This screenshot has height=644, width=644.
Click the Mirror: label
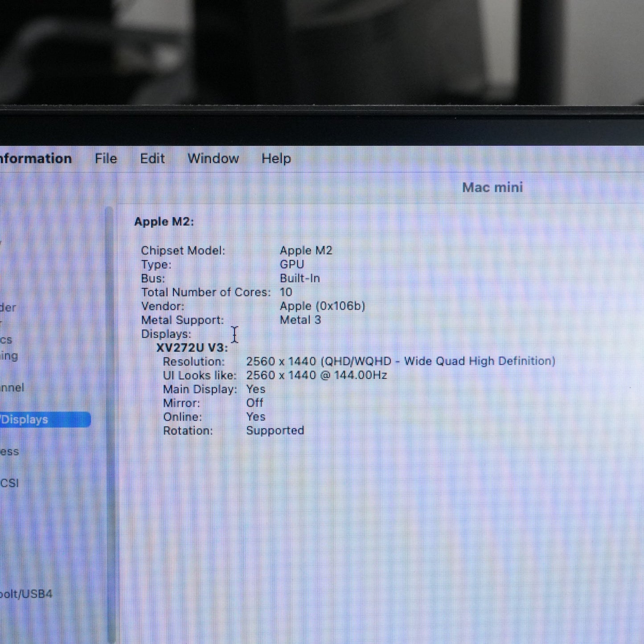coord(181,403)
